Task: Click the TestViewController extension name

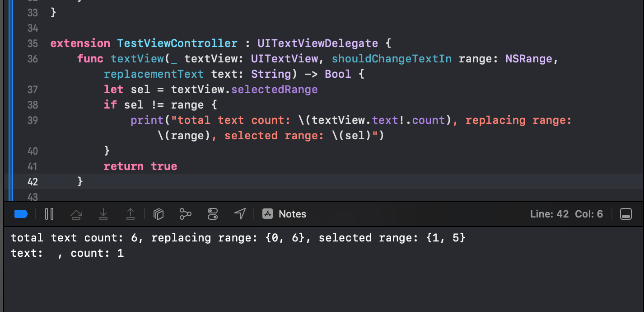Action: pos(177,43)
